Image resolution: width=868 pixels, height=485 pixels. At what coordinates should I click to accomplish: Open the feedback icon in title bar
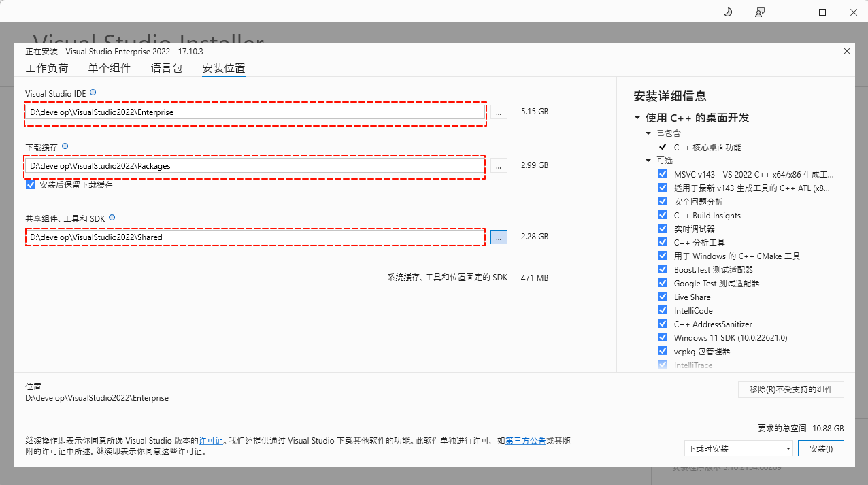[x=760, y=12]
